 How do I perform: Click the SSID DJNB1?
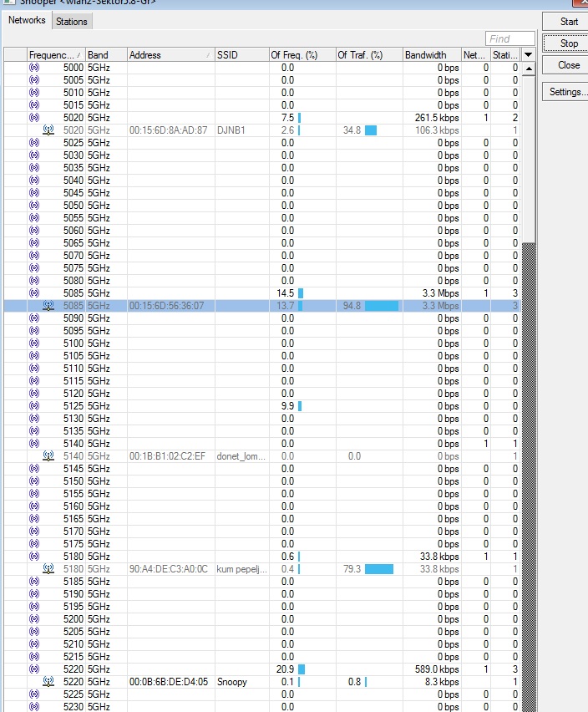(231, 130)
